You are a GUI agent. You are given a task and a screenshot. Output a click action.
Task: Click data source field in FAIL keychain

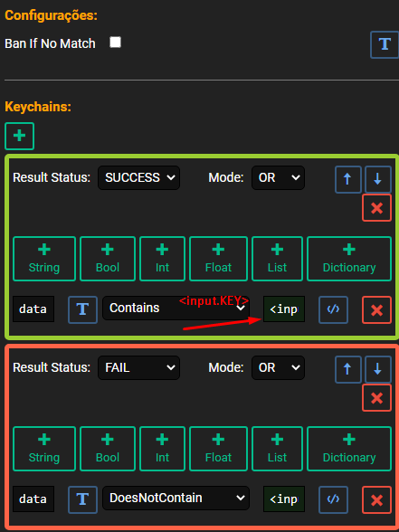coord(33,499)
